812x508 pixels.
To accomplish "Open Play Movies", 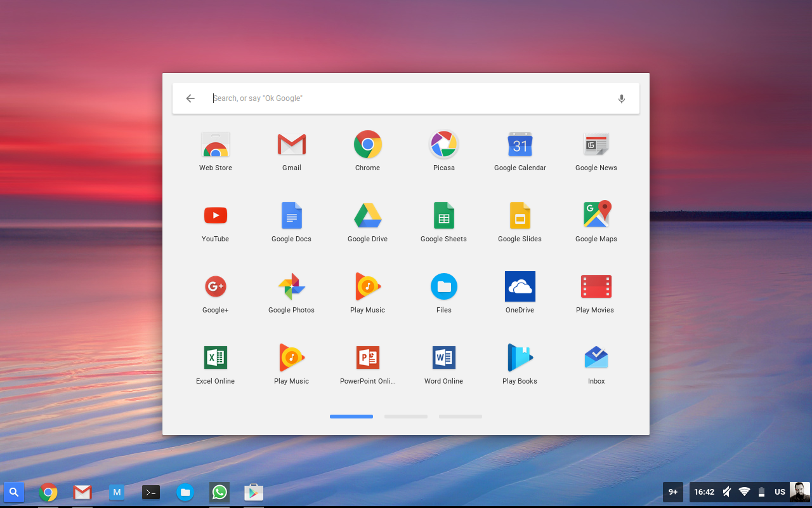I will (x=596, y=293).
